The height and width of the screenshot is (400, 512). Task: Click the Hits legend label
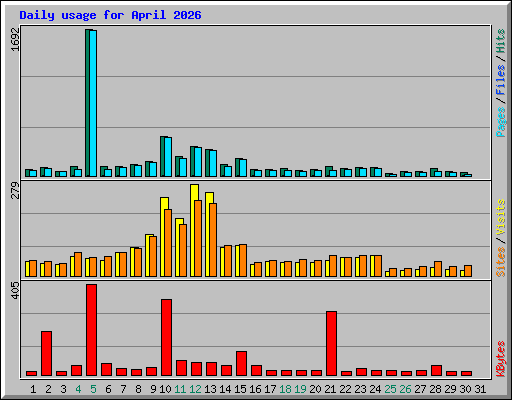tap(501, 41)
